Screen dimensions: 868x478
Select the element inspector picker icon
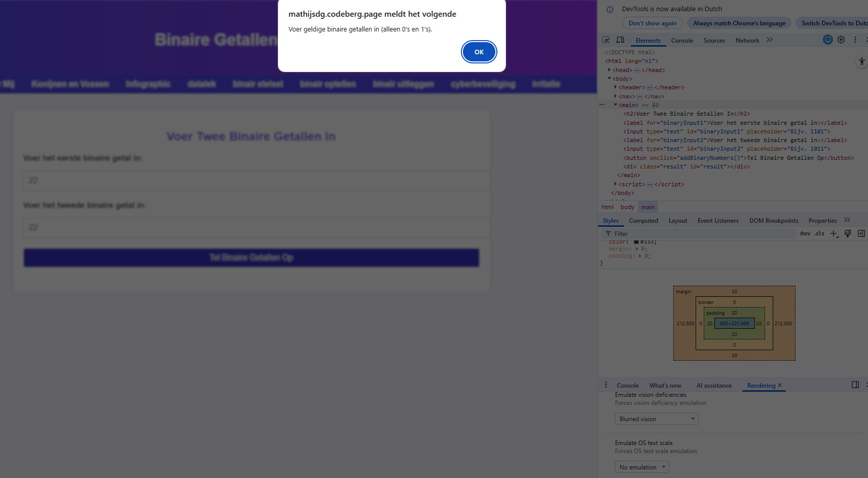606,40
